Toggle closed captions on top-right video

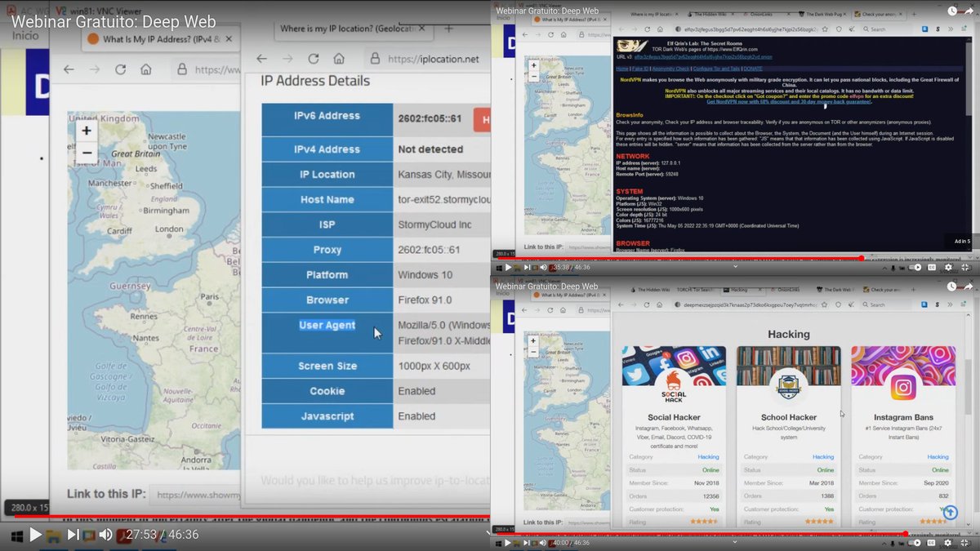[x=932, y=267]
